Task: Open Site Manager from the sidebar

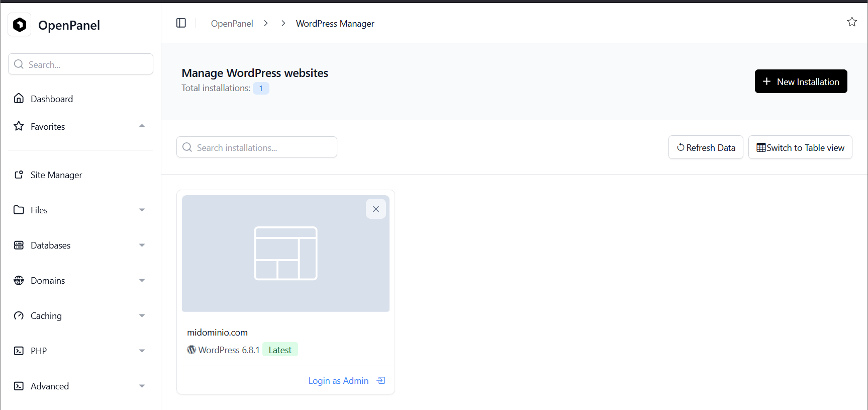Action: point(56,175)
